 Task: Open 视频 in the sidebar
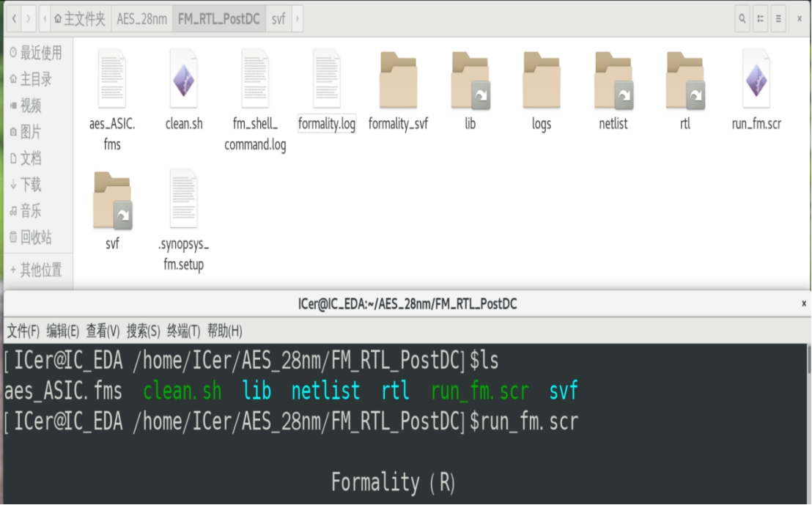[26, 105]
